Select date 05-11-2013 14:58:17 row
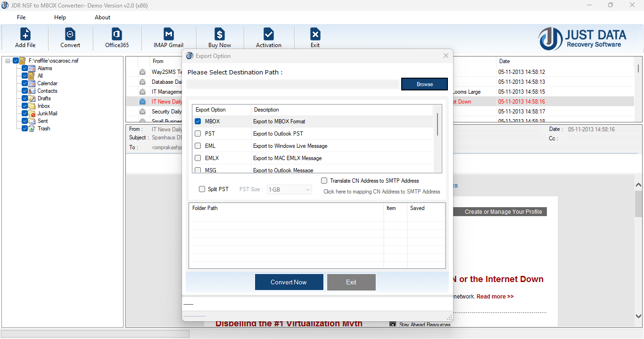Viewport: 644px width, 339px height. coord(521,112)
